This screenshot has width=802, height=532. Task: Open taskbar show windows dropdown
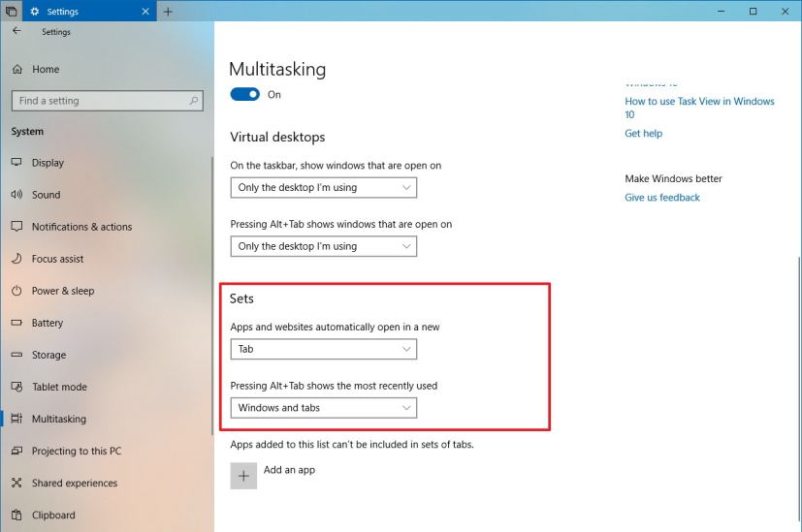pyautogui.click(x=323, y=188)
